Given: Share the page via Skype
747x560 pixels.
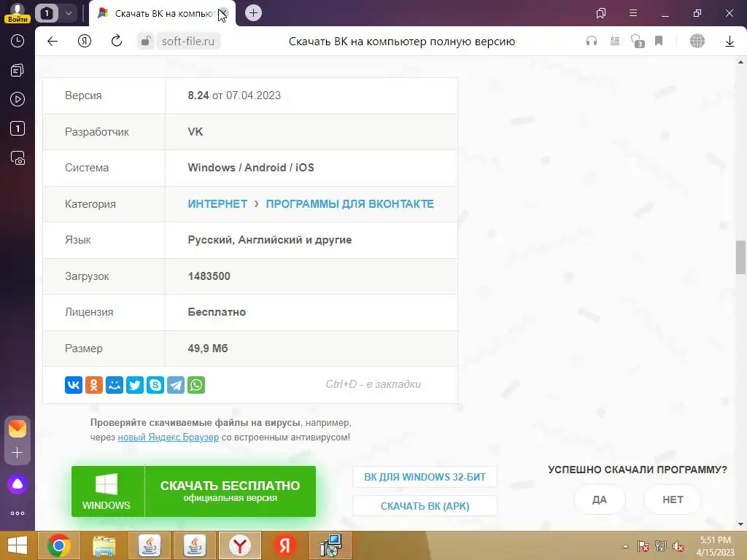Looking at the screenshot, I should click(155, 385).
